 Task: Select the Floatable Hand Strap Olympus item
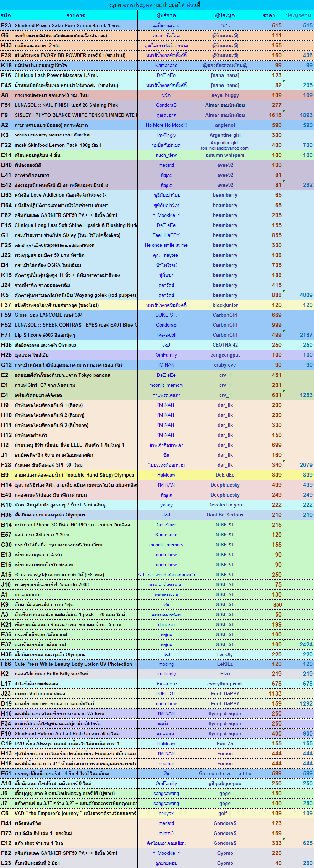click(x=75, y=475)
